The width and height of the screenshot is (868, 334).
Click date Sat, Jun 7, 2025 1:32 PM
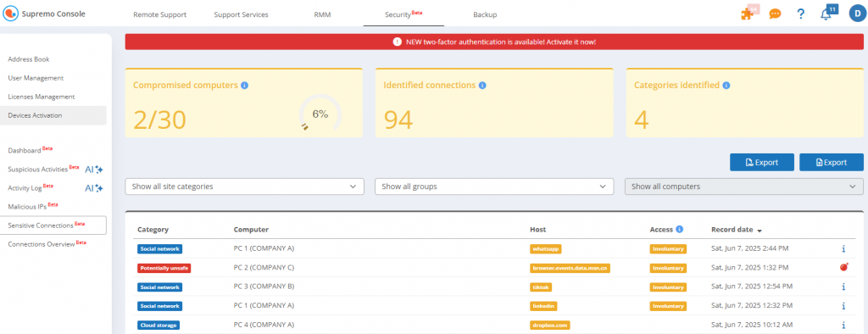(x=751, y=268)
